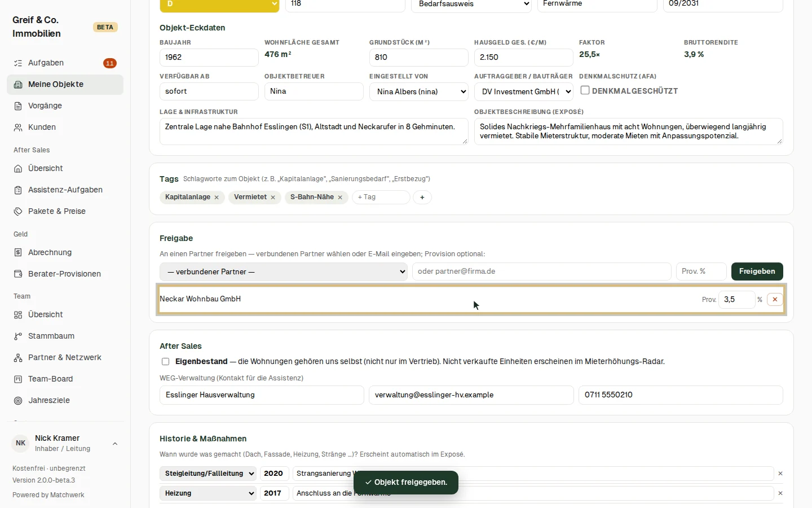Toggle the Denkmalgeschützt checkbox
This screenshot has height=508, width=812.
point(585,90)
